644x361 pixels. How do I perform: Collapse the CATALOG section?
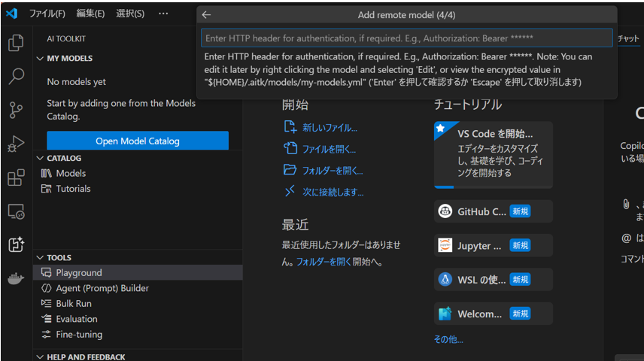[40, 158]
